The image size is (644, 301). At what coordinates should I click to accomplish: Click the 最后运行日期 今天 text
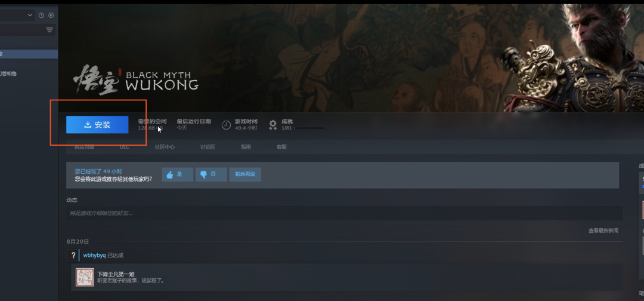pyautogui.click(x=194, y=125)
